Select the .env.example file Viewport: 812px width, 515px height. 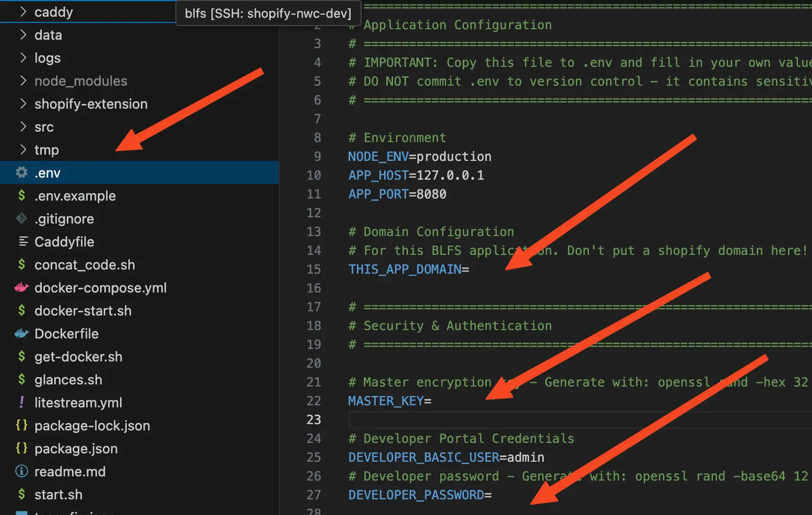coord(75,195)
